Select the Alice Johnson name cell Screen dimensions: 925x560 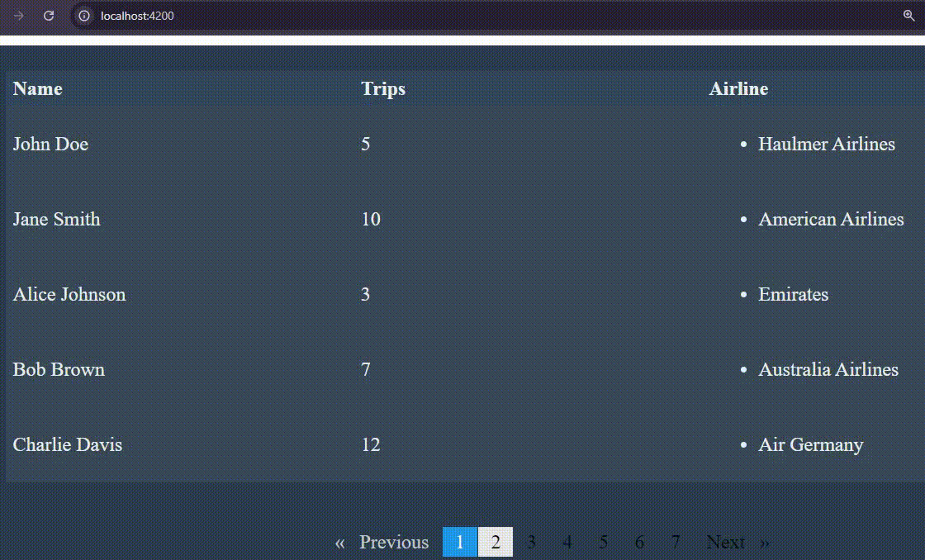[69, 294]
